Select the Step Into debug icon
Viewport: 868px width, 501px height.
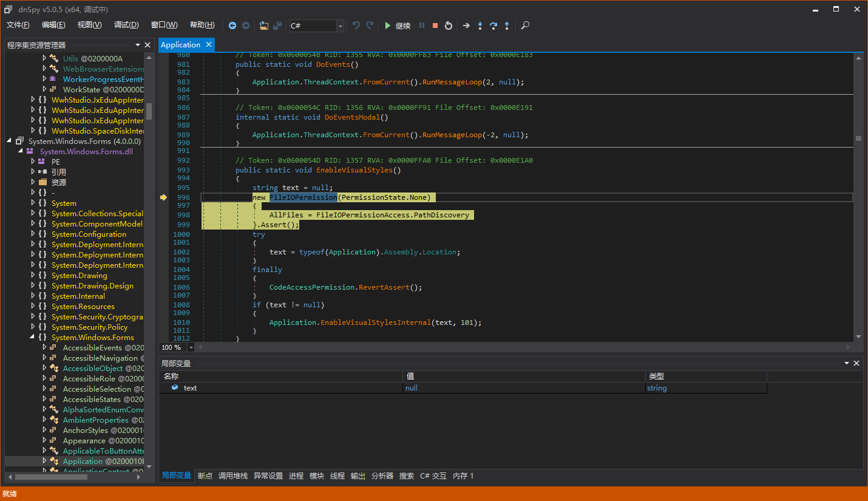[x=480, y=26]
